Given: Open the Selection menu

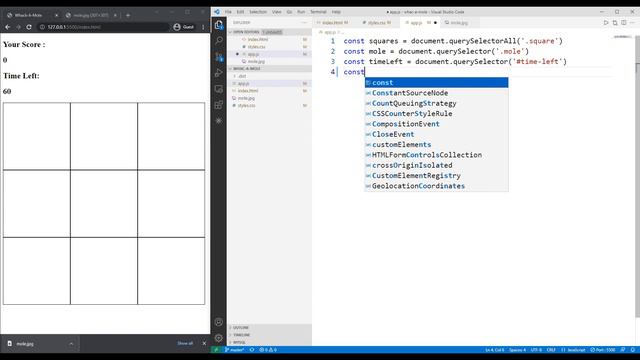Looking at the screenshot, I should click(x=258, y=12).
